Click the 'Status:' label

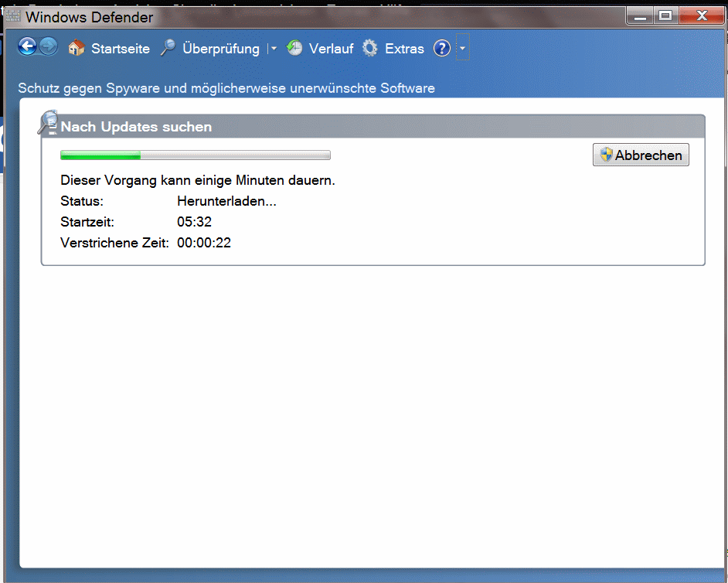tap(82, 201)
